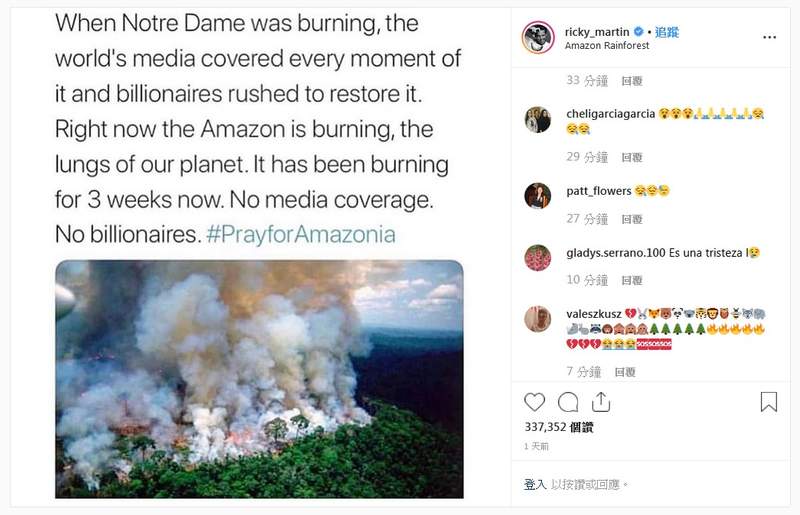Click the #PrayforAmazonia hashtag
Viewport: 800px width, 515px height.
[300, 235]
